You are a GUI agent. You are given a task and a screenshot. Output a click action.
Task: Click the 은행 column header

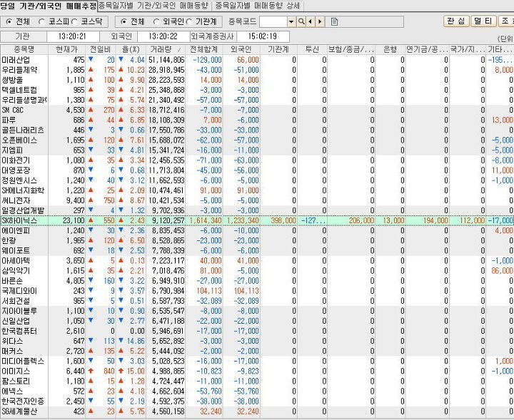[390, 49]
